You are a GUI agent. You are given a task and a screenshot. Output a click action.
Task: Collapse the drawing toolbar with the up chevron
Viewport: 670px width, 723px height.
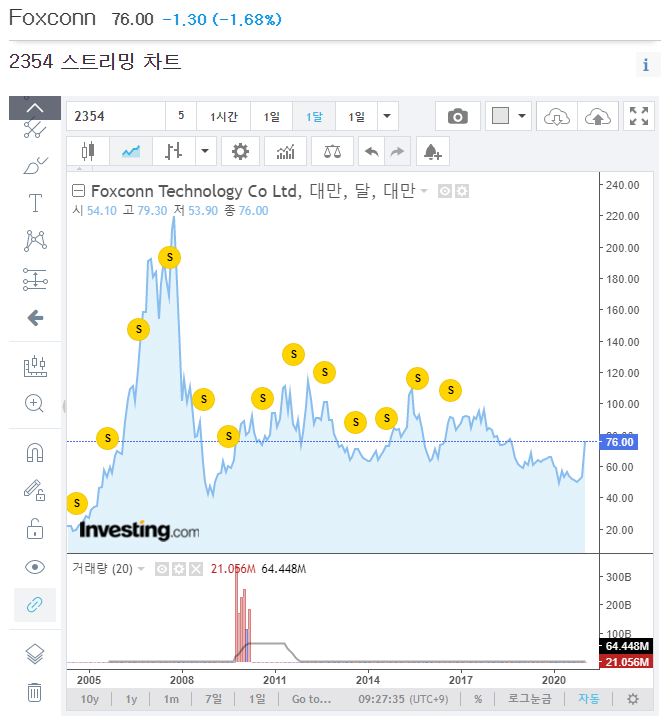[x=35, y=108]
